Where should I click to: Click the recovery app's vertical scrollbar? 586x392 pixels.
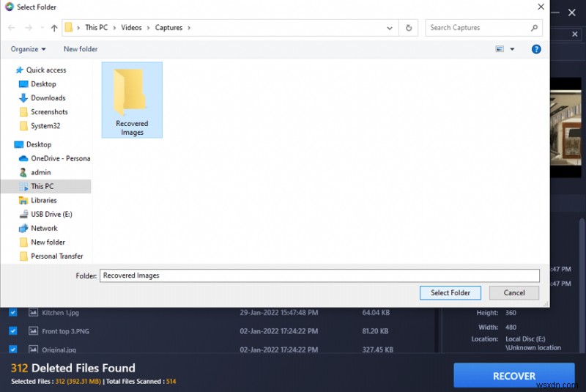coord(582,284)
